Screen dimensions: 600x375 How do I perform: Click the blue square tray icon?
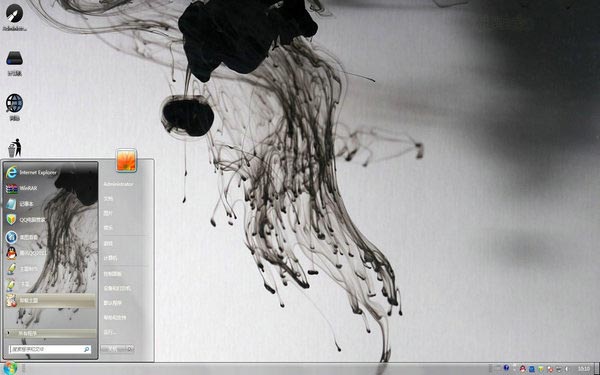coord(532,369)
